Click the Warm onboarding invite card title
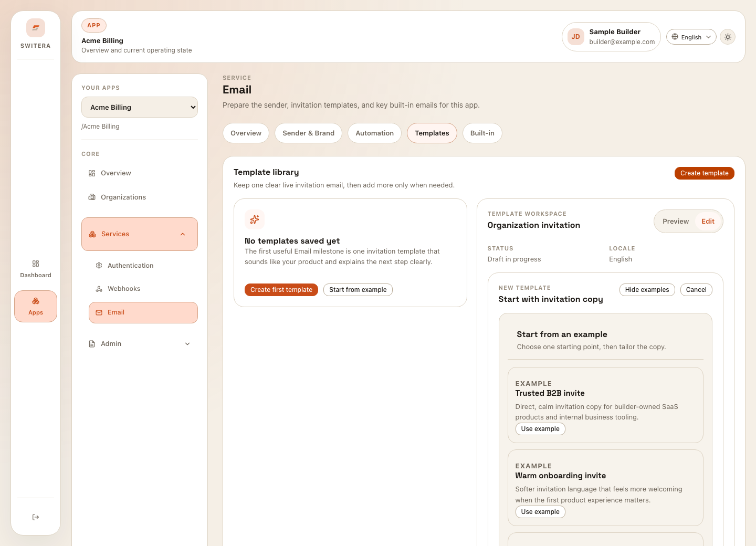Image resolution: width=756 pixels, height=546 pixels. pos(560,476)
